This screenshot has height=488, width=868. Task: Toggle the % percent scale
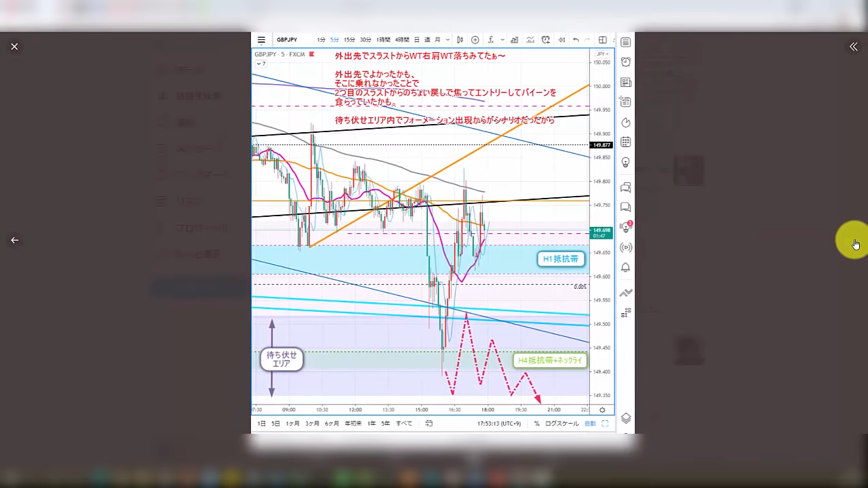pos(536,424)
